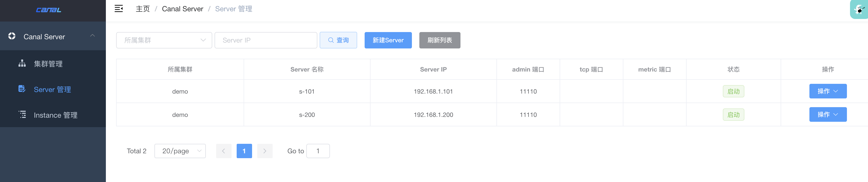868x182 pixels.
Task: Go to previous page arrow
Action: (223, 151)
